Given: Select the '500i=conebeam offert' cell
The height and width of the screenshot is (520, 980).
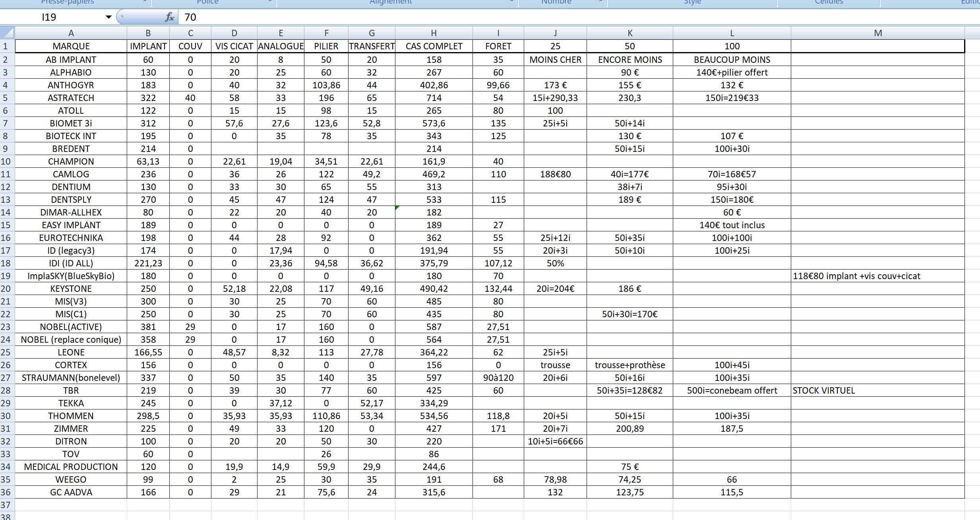Looking at the screenshot, I should (732, 390).
